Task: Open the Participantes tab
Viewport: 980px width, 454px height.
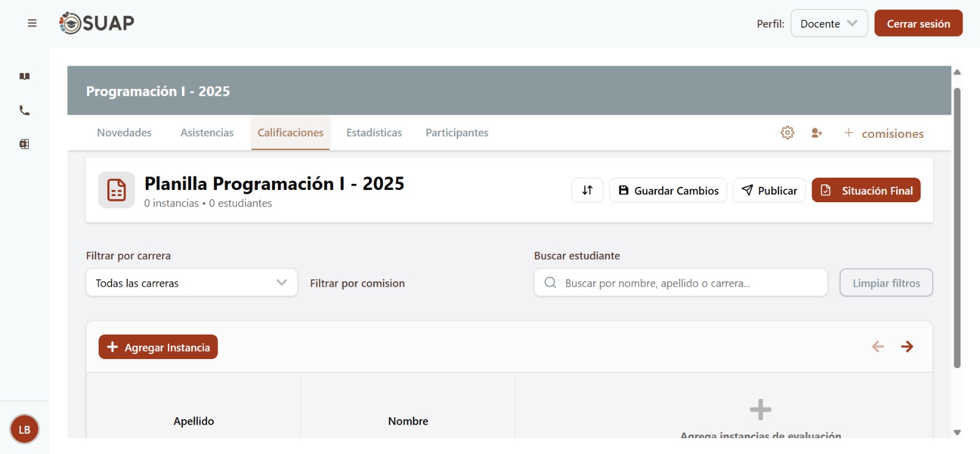Action: coord(457,133)
